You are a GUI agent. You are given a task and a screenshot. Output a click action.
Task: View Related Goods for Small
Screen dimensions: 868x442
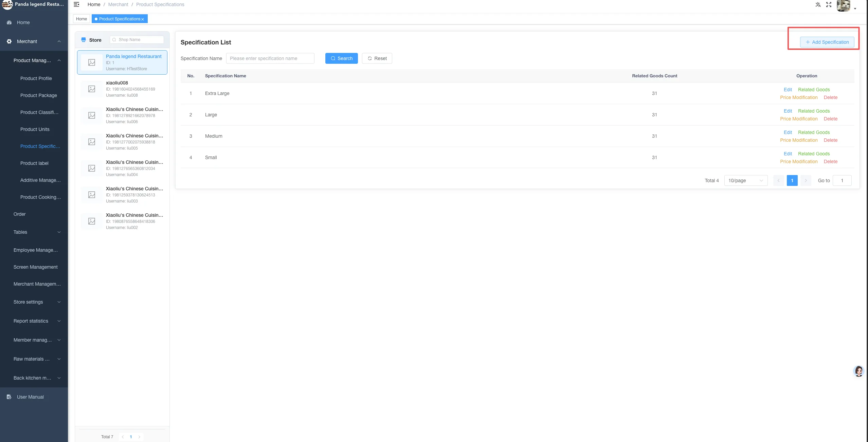[814, 154]
